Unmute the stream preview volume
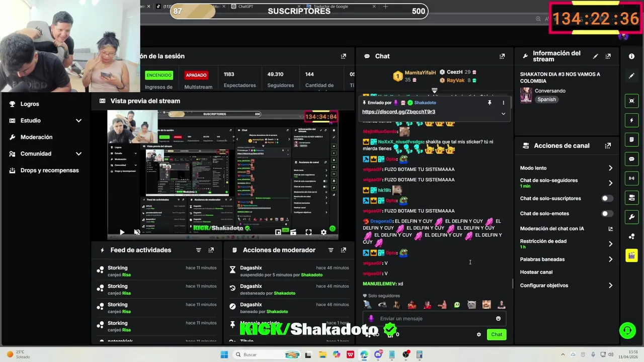The height and width of the screenshot is (362, 644). (137, 232)
